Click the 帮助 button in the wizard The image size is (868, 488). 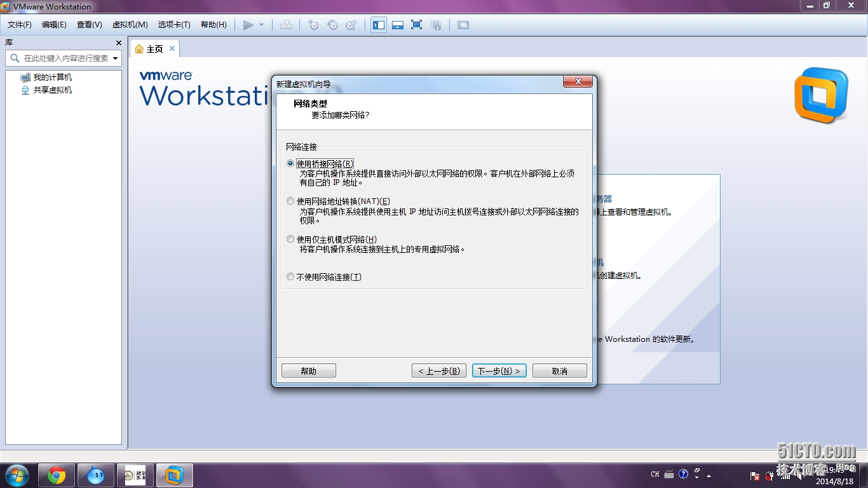coord(309,371)
